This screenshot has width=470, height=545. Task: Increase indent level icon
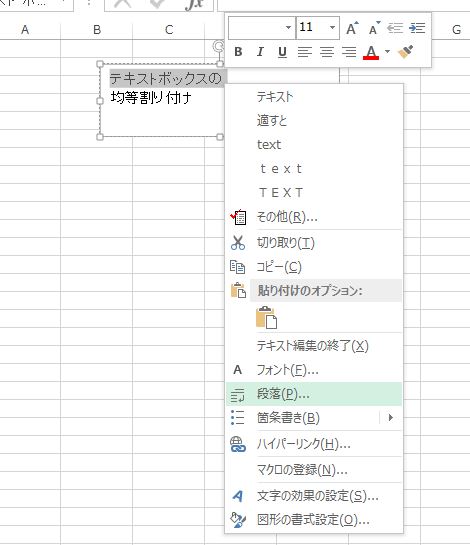click(417, 28)
